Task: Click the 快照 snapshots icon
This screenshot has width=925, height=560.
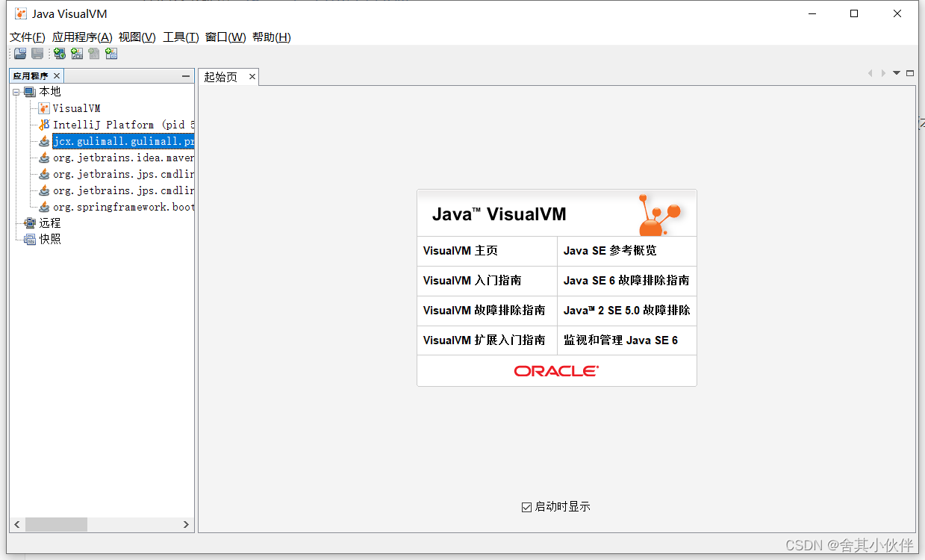Action: [30, 240]
